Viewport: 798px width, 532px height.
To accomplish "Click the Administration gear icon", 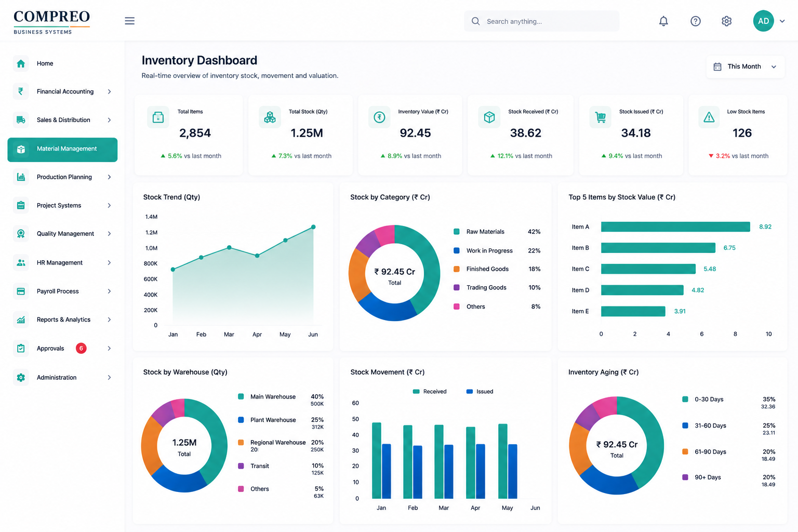I will [x=21, y=378].
